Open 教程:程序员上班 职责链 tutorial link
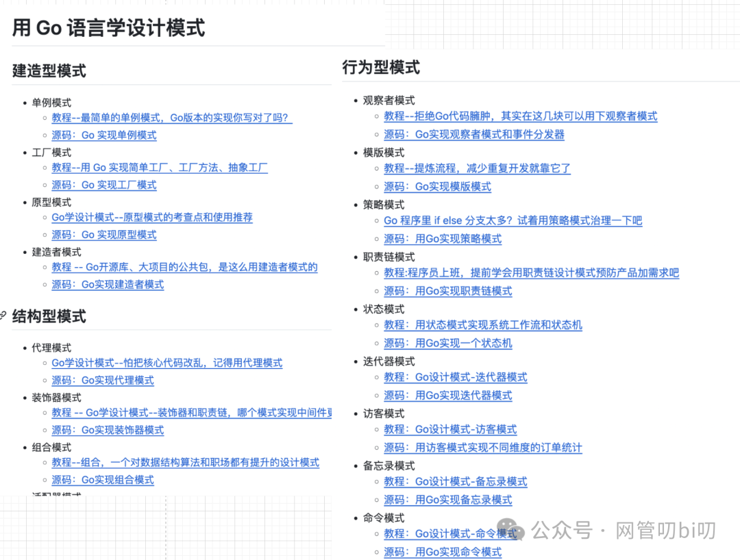The width and height of the screenshot is (740, 560). coord(532,273)
